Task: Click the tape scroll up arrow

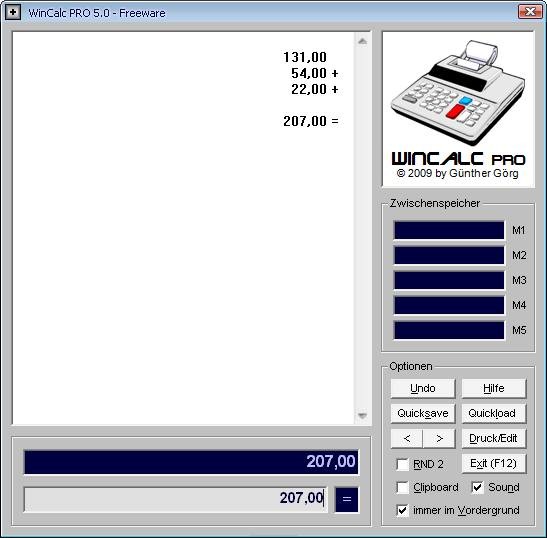Action: pyautogui.click(x=362, y=42)
